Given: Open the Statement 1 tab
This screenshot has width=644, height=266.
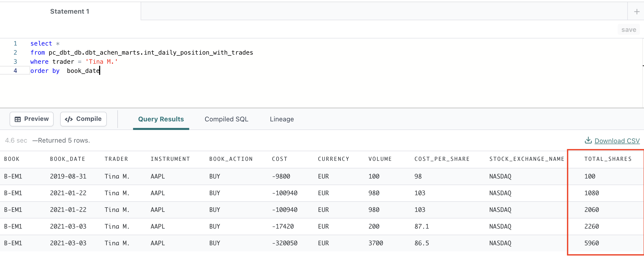Looking at the screenshot, I should 70,11.
